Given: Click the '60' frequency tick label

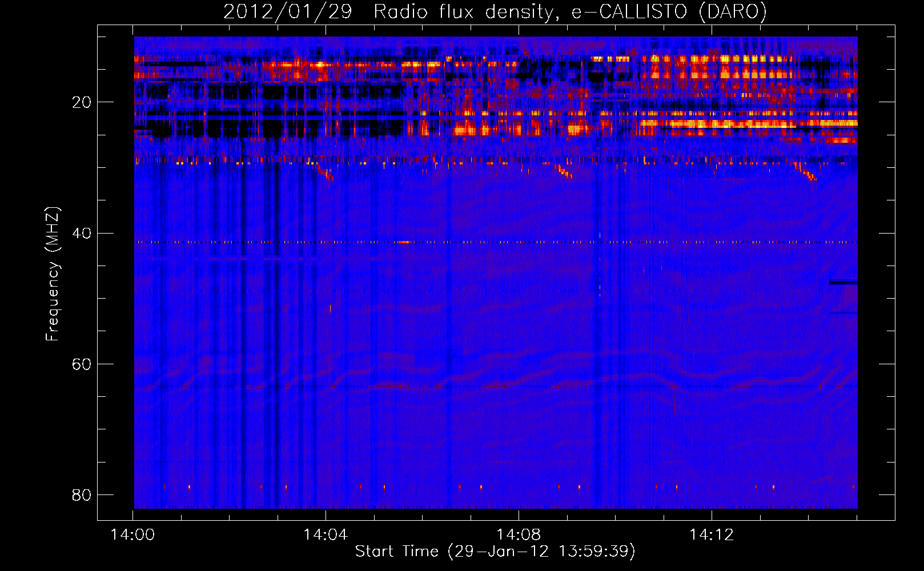Looking at the screenshot, I should [x=82, y=364].
